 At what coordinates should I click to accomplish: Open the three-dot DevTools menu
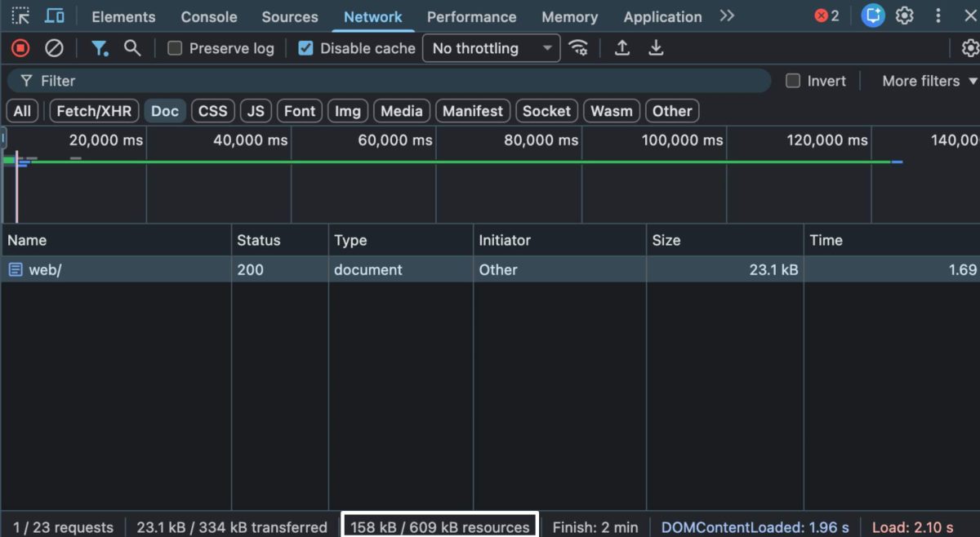938,16
